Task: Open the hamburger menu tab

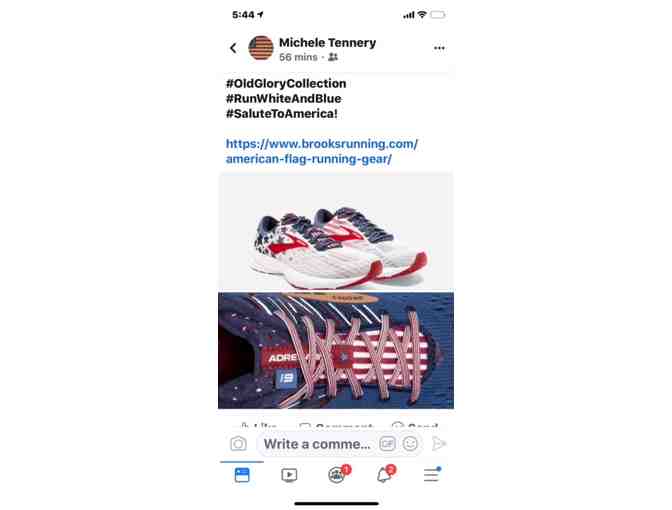Action: (x=432, y=474)
